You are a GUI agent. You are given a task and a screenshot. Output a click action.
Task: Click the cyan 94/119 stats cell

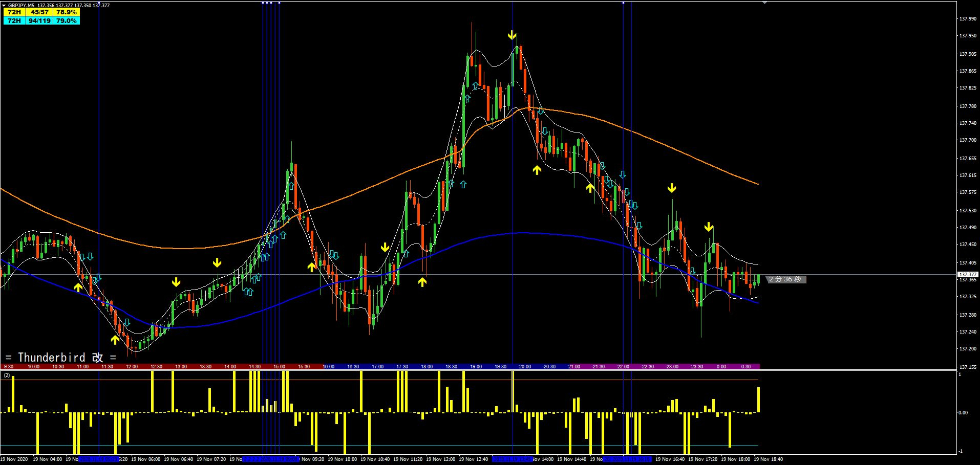point(39,21)
